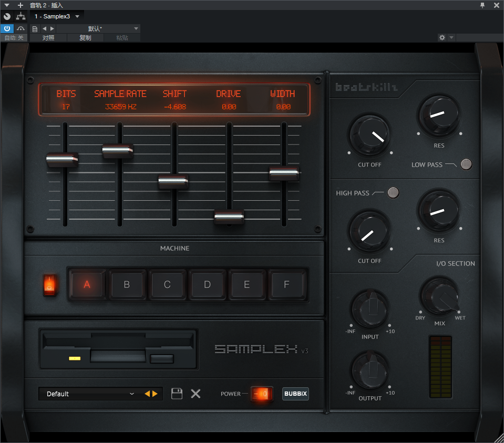
Task: Click the -4.608 shift value
Action: (175, 107)
